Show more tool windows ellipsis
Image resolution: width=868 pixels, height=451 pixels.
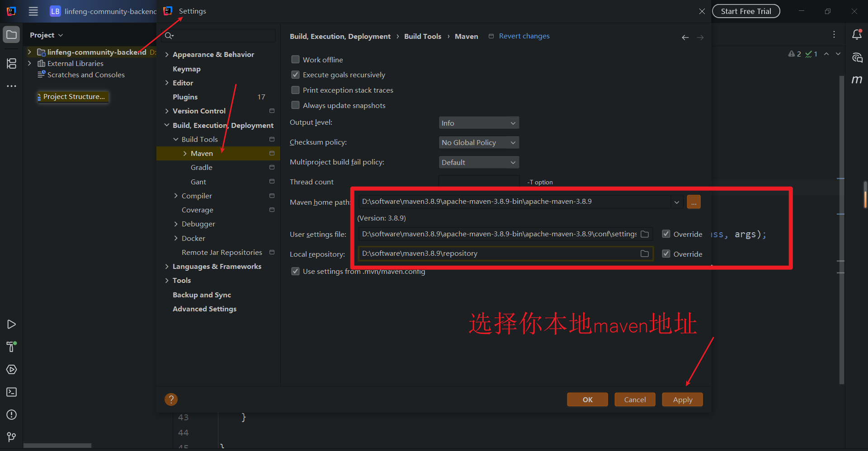click(x=11, y=86)
